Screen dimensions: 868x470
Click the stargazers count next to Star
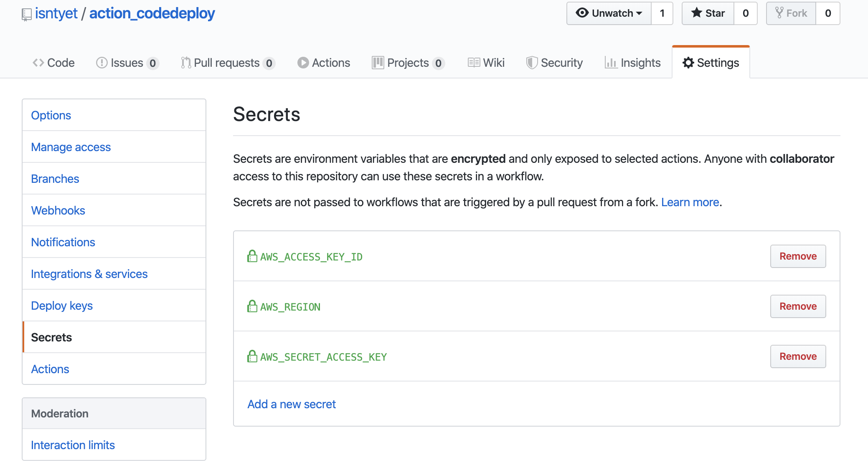tap(746, 13)
